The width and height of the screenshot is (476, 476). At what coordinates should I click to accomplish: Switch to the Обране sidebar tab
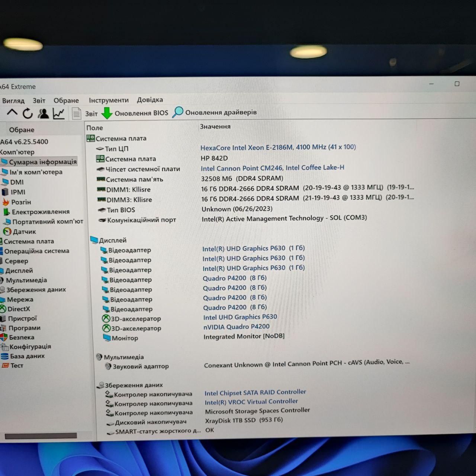(x=22, y=130)
